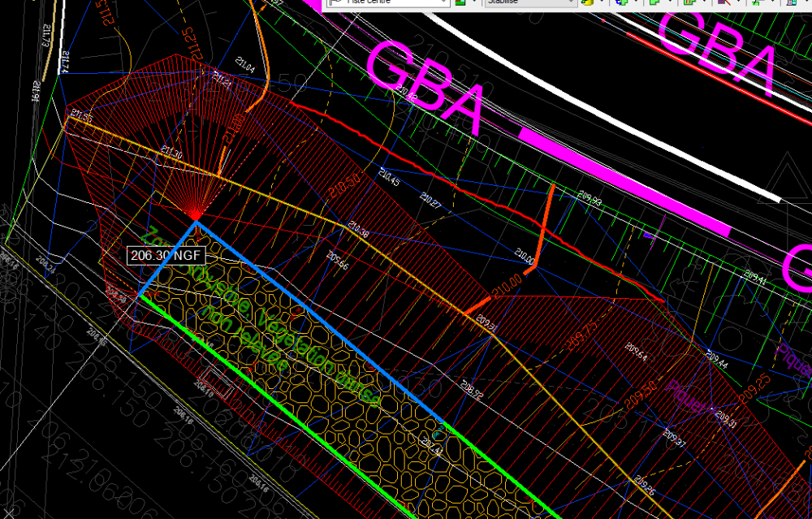
Task: Click green icon beside Piste centre dropdown
Action: [x=460, y=2]
